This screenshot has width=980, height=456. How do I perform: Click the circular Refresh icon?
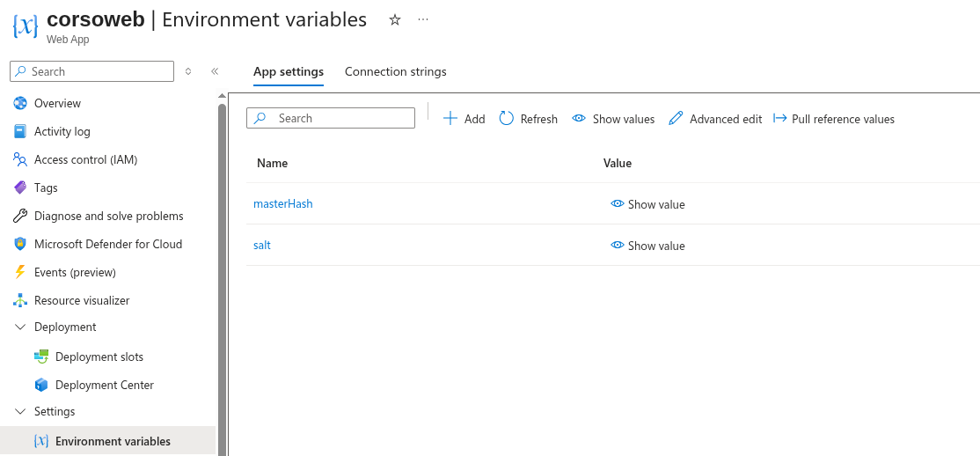pyautogui.click(x=506, y=118)
